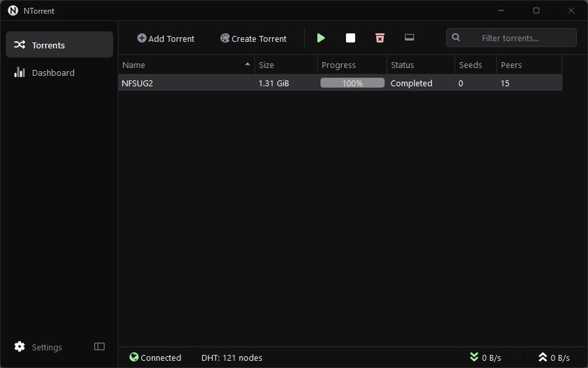Delete torrent using the red trash icon
The image size is (588, 368).
pyautogui.click(x=380, y=38)
